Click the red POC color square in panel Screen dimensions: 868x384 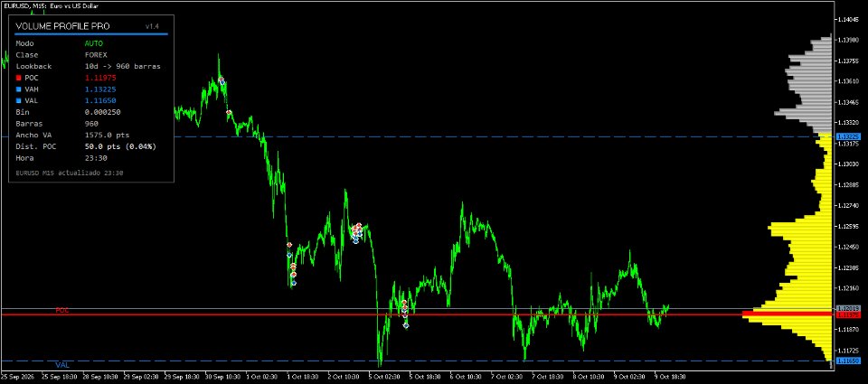tap(18, 78)
